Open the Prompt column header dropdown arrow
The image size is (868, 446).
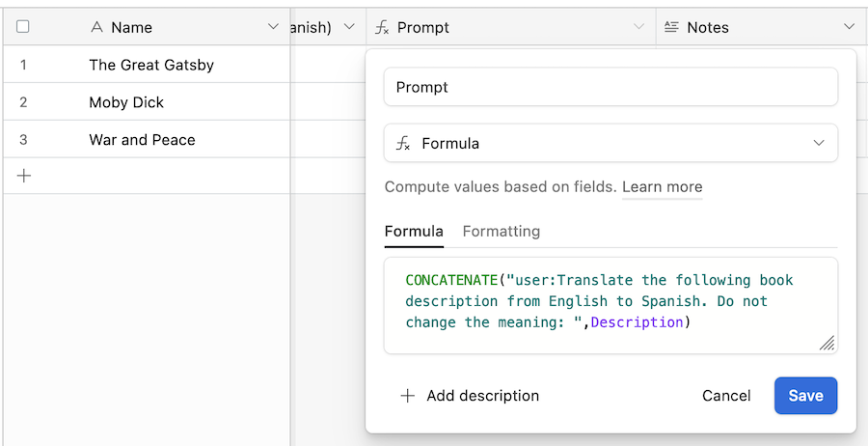point(638,27)
